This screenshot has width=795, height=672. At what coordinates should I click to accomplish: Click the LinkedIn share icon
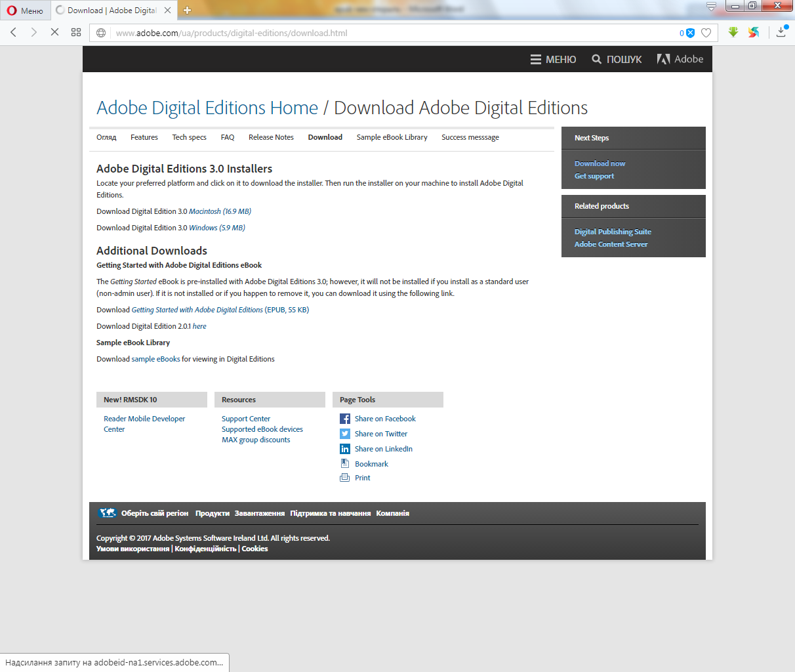pyautogui.click(x=345, y=449)
